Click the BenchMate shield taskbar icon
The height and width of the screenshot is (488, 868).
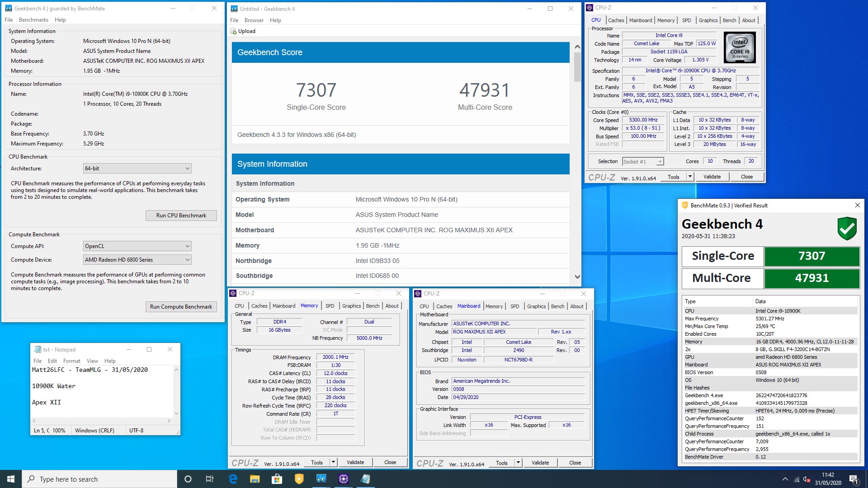(x=299, y=479)
